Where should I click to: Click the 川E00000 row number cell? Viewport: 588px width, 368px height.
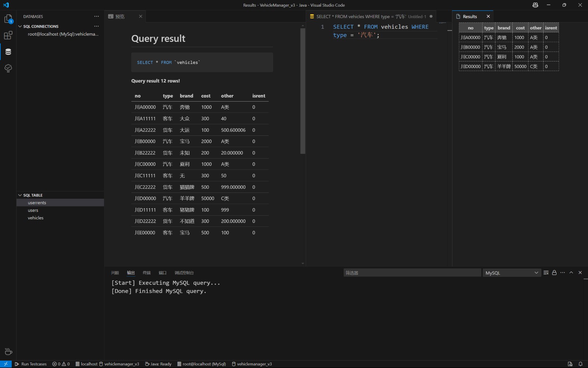[x=145, y=233]
